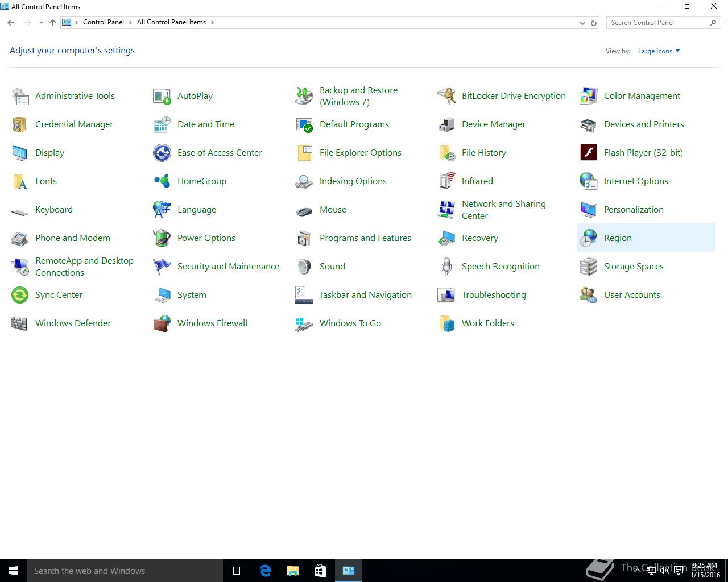728x582 pixels.
Task: Open the Windows To Go icon
Action: coord(304,323)
